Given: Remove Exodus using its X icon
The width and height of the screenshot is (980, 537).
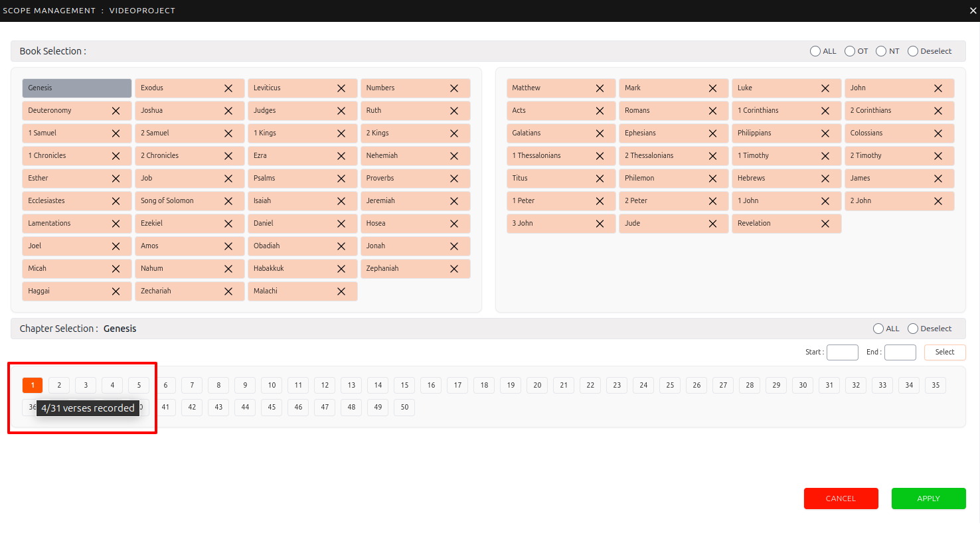Looking at the screenshot, I should click(228, 88).
